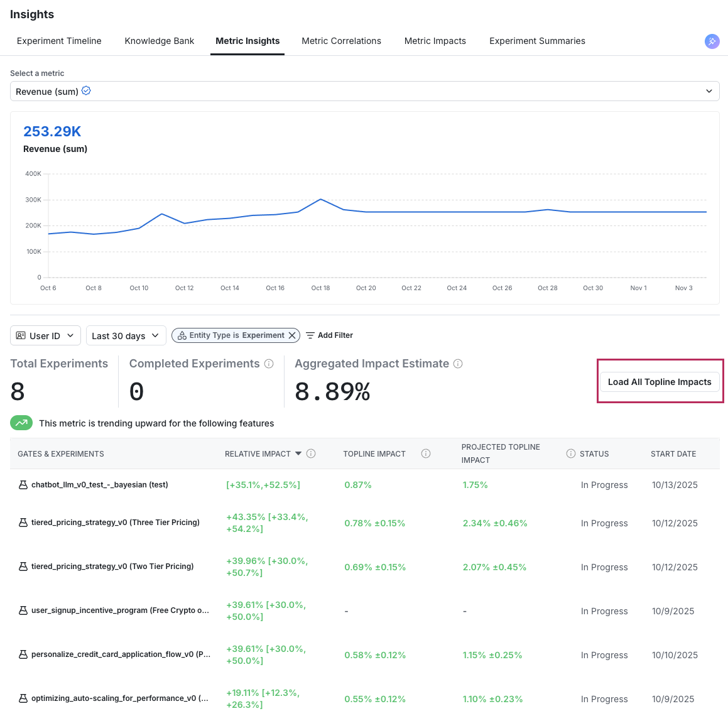
Task: Click projected topline impact 1.75% cell
Action: coord(475,485)
